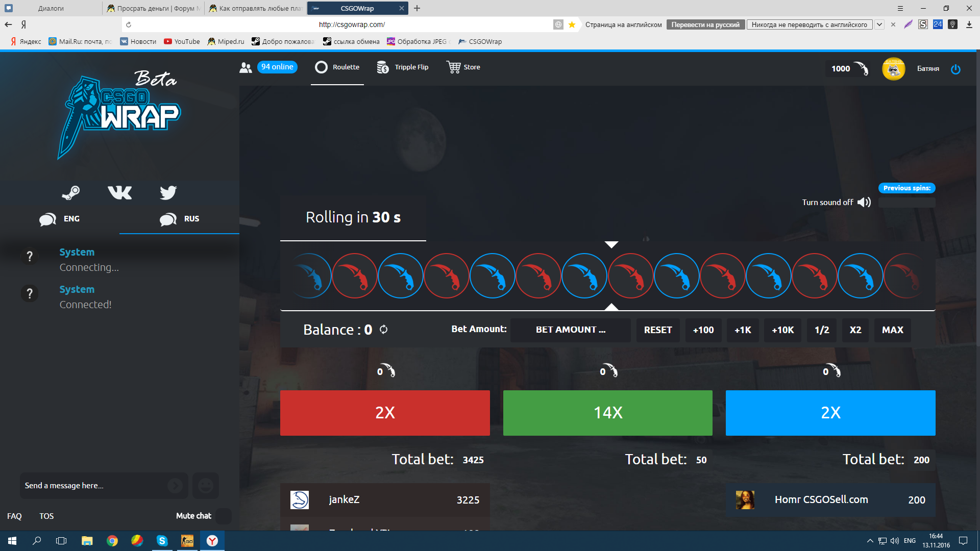This screenshot has height=551, width=980.
Task: Double the bet with the X2 button
Action: pyautogui.click(x=855, y=330)
